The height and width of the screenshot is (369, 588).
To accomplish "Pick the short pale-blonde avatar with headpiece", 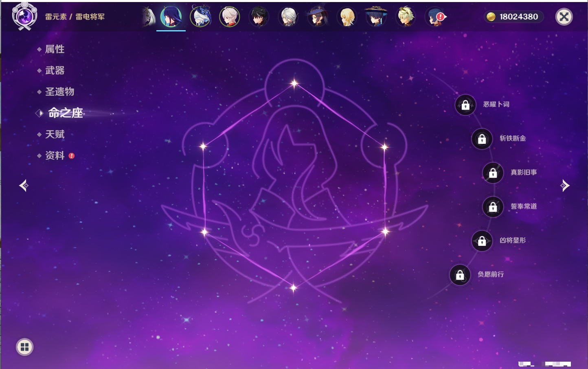I will [x=406, y=17].
